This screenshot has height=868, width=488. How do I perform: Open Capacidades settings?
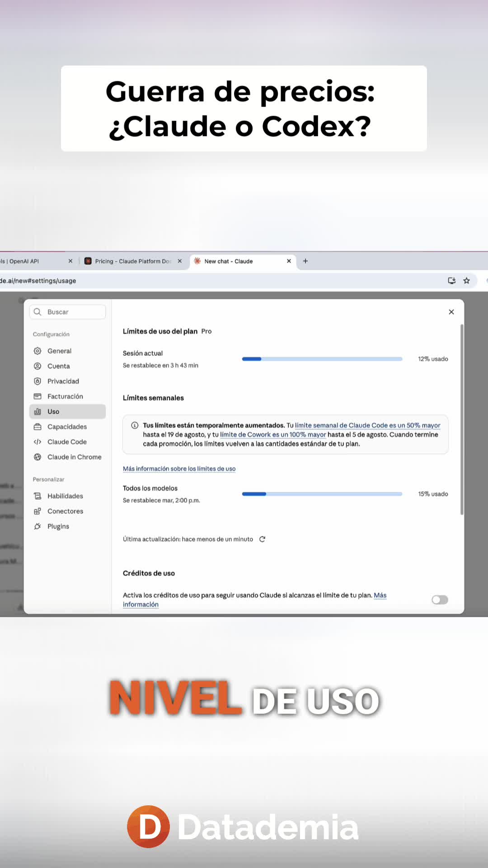coord(67,427)
